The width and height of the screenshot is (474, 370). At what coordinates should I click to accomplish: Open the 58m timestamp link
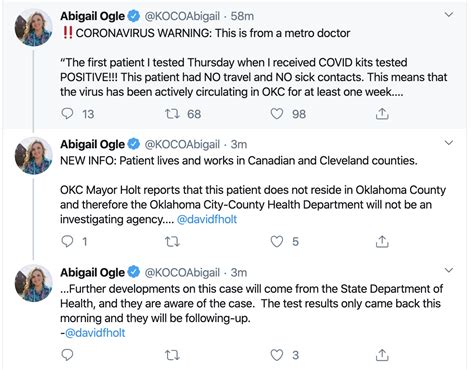pos(242,16)
